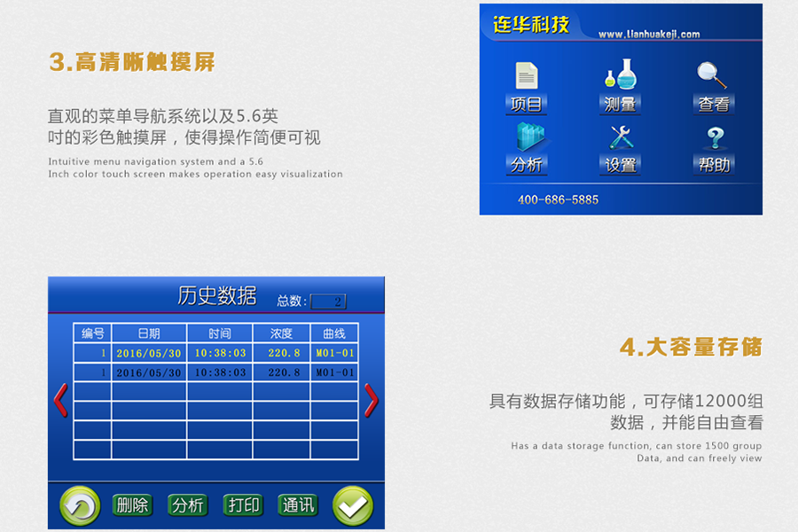Select the second row 2016/05/30 date cell
Viewport: 798px width, 532px height.
(x=149, y=372)
